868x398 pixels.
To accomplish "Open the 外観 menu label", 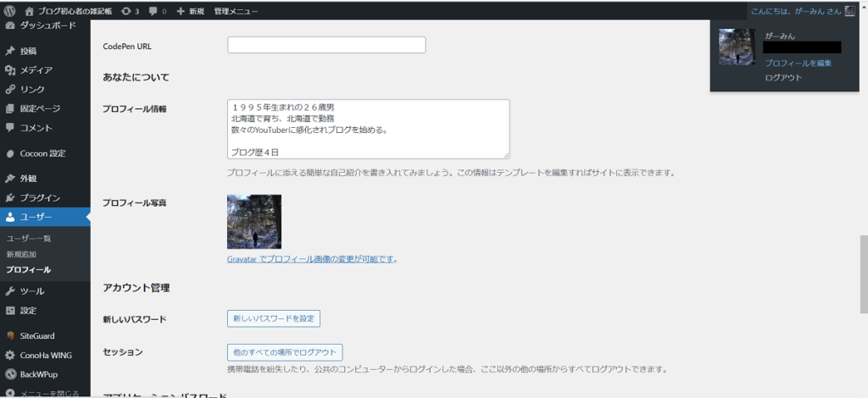I will pos(28,179).
